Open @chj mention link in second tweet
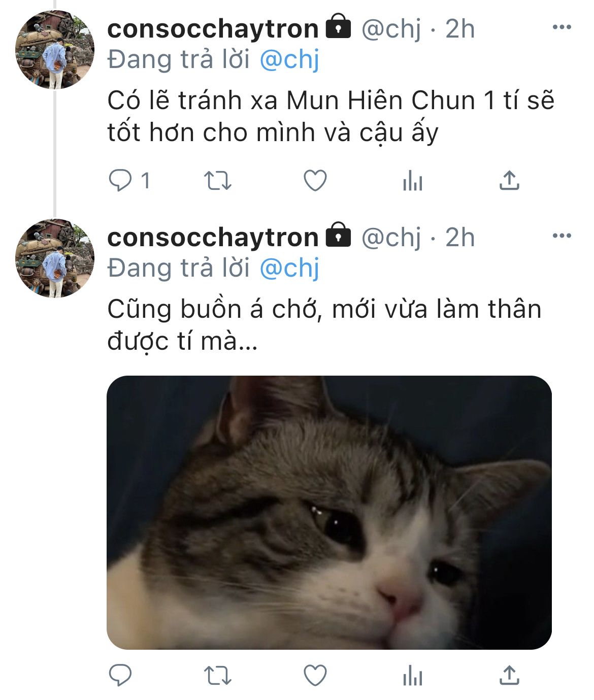This screenshot has height=700, width=594. click(x=289, y=269)
